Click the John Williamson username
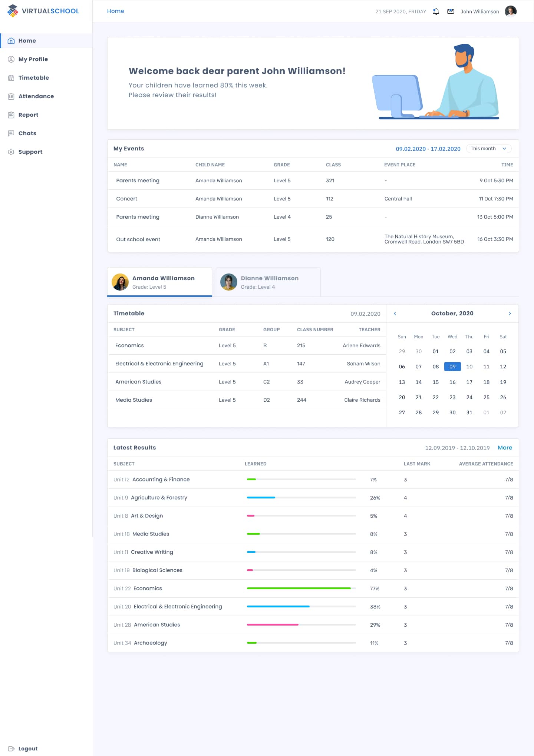 tap(479, 11)
